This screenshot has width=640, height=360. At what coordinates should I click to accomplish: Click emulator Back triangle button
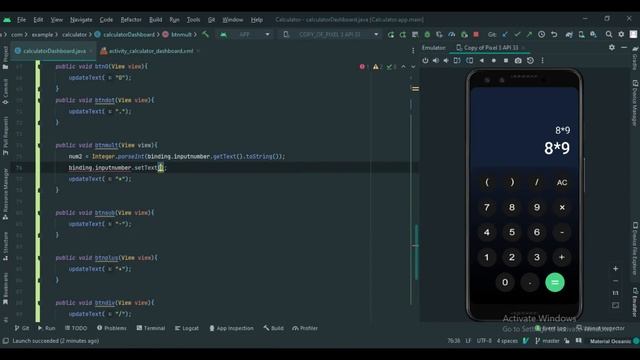click(x=482, y=60)
